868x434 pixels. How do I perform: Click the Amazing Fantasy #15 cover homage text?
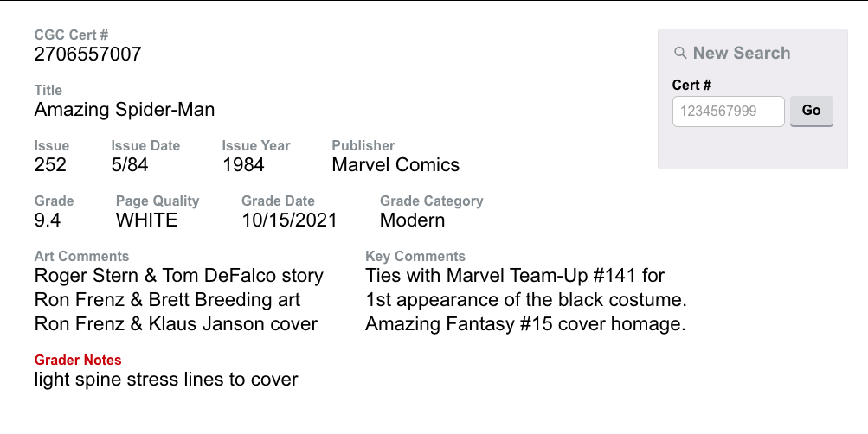point(525,324)
